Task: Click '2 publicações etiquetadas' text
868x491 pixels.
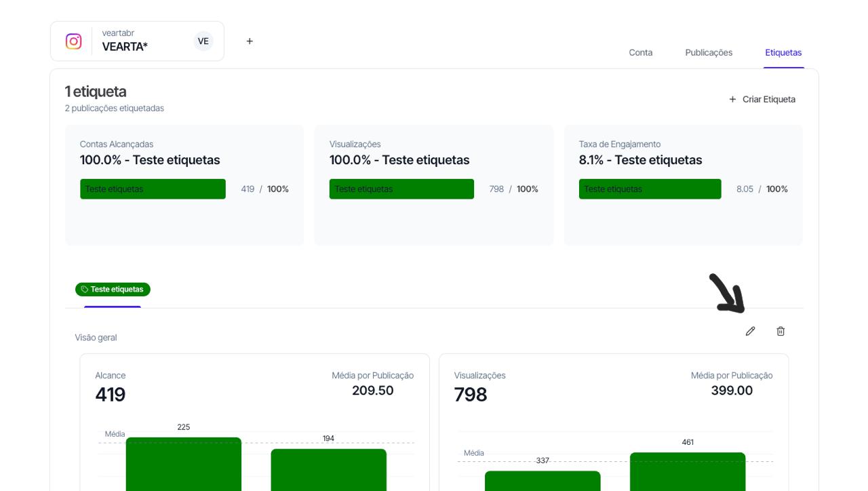Action: tap(115, 109)
